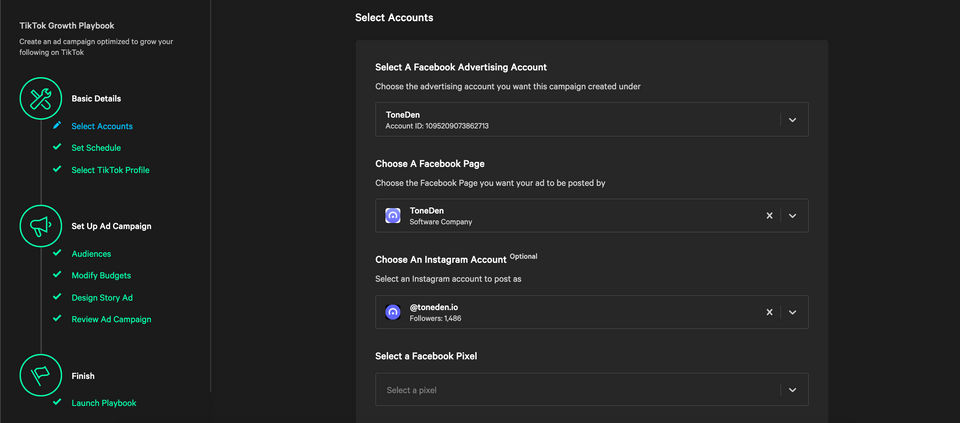Open the Select a pixel dropdown
The height and width of the screenshot is (423, 960).
[x=591, y=390]
